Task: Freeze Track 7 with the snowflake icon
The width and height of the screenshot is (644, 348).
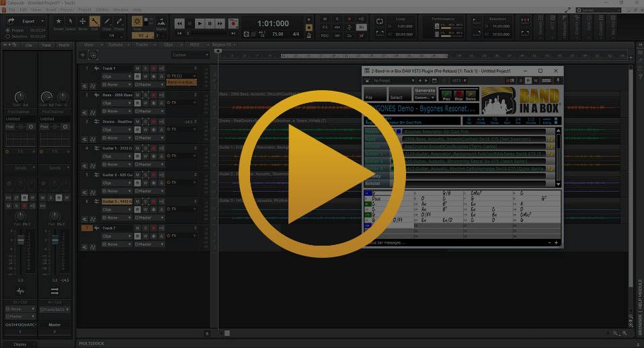Action: [153, 236]
